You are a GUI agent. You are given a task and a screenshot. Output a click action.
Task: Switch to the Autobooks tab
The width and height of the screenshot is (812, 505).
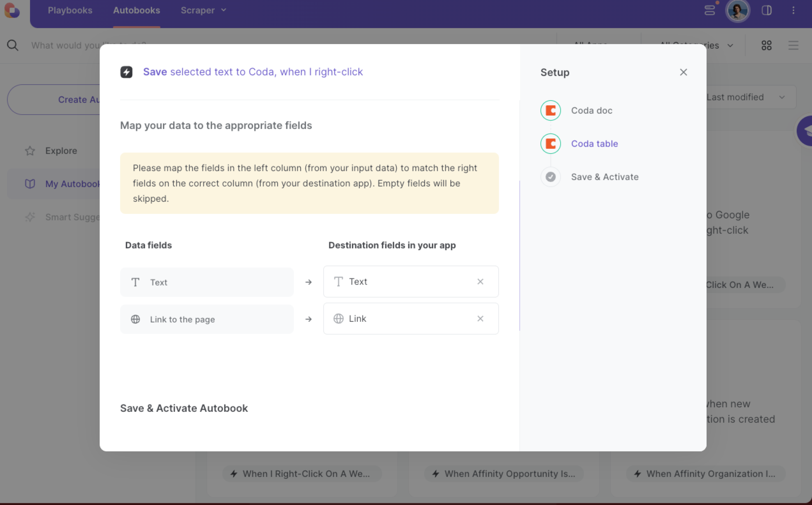tap(136, 10)
